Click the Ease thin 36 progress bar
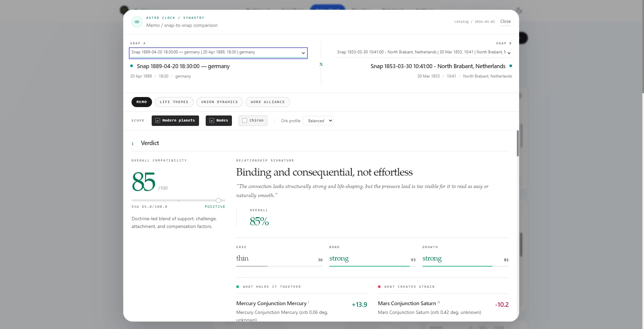The width and height of the screenshot is (644, 329). coord(279,266)
